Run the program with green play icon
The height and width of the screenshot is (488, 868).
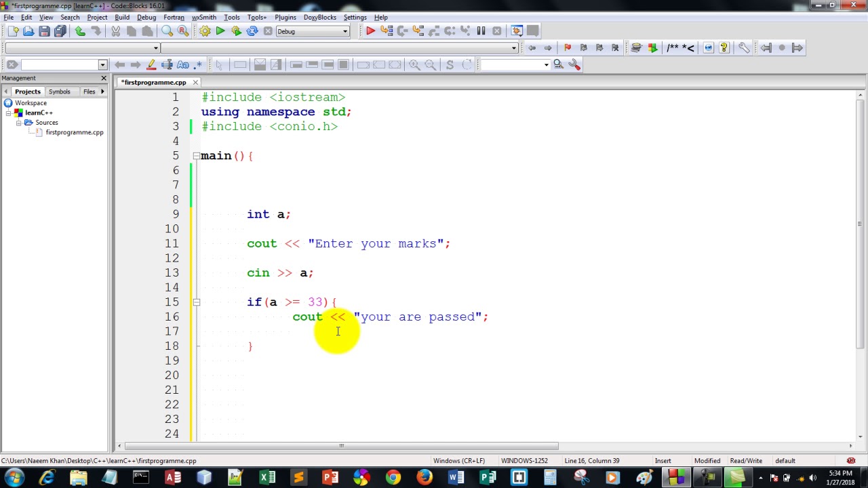coord(220,31)
